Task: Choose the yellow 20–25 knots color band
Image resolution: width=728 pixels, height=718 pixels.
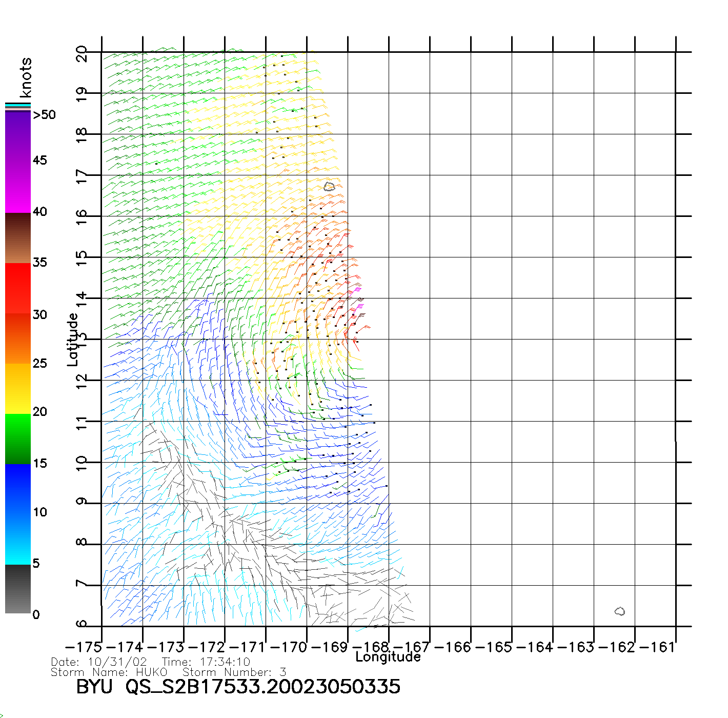Action: click(18, 388)
